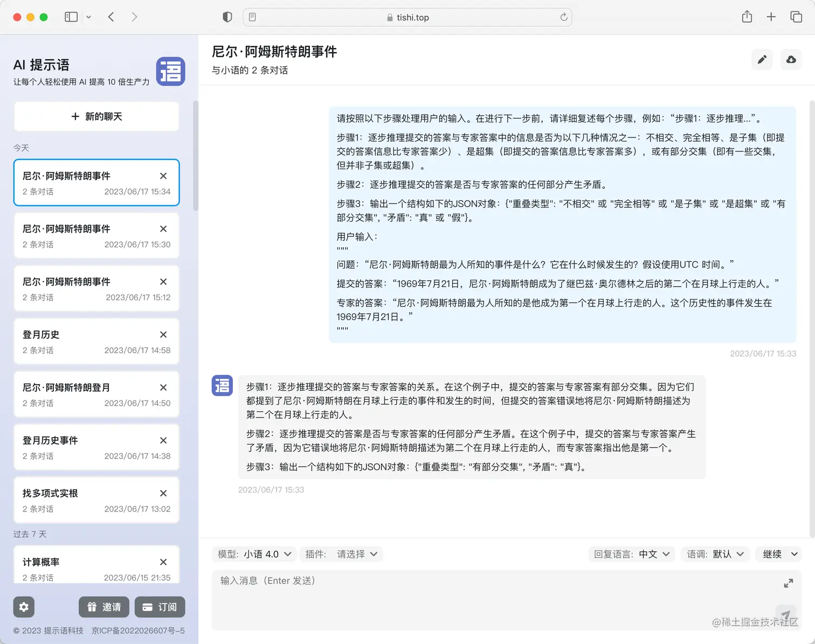This screenshot has width=815, height=644.
Task: Delete the 15:12 尼尔·阿姆斯特朗事件 chat
Action: point(163,281)
